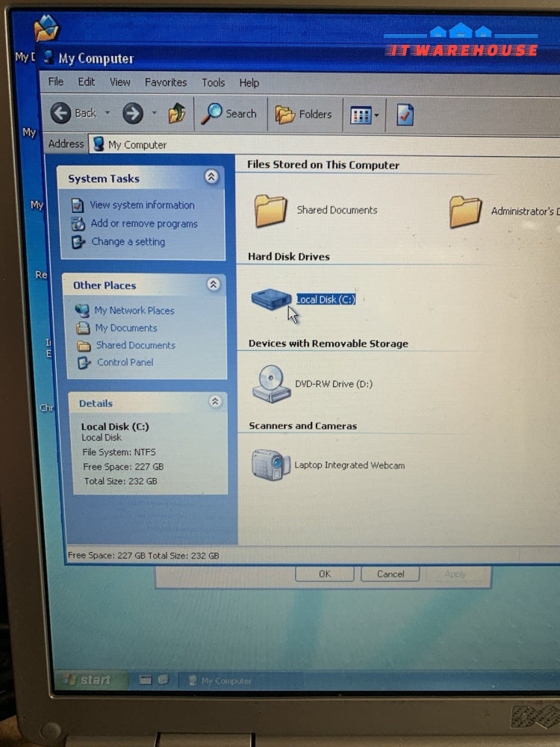Select the Laptop Integrated Webcam icon
This screenshot has width=560, height=747.
click(x=270, y=465)
